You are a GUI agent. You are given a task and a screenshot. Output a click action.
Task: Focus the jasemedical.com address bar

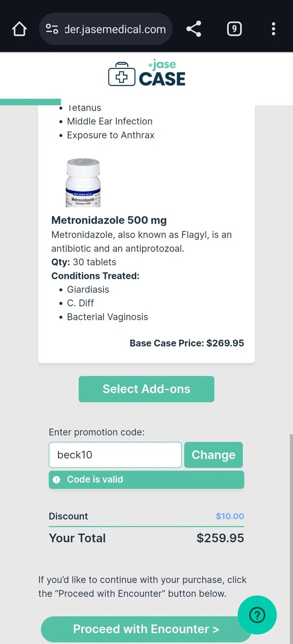click(115, 29)
